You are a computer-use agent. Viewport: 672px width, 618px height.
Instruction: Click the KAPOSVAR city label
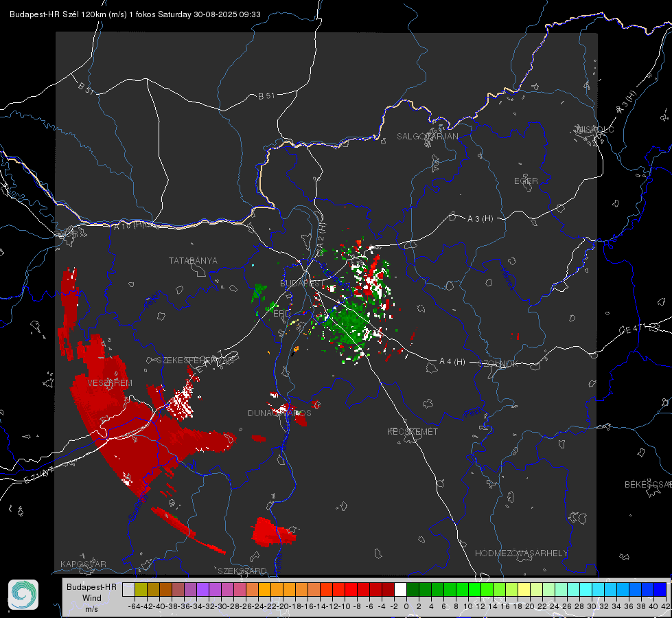pos(83,564)
